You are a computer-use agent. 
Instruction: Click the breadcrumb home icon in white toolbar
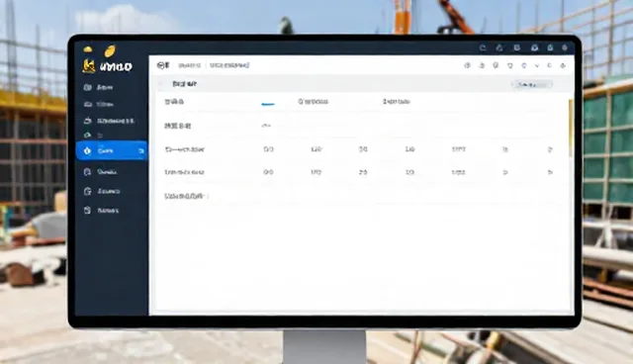coord(163,65)
